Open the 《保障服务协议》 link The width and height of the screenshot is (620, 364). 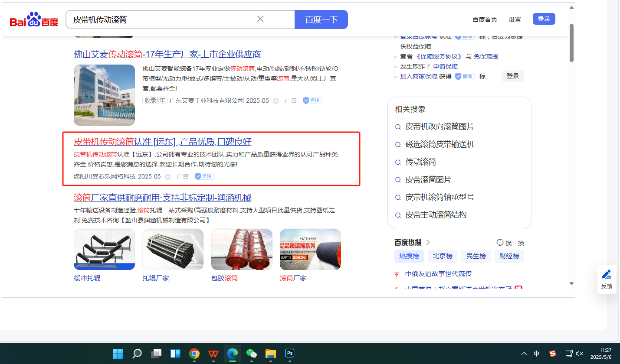(439, 56)
